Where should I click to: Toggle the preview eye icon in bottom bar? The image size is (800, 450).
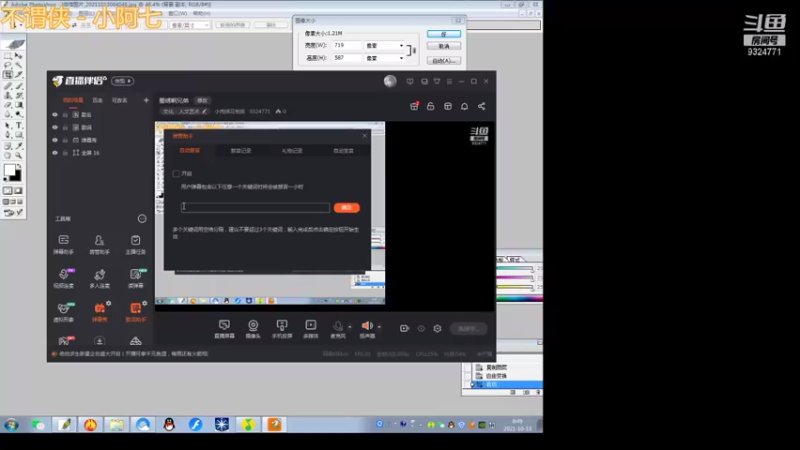click(421, 329)
